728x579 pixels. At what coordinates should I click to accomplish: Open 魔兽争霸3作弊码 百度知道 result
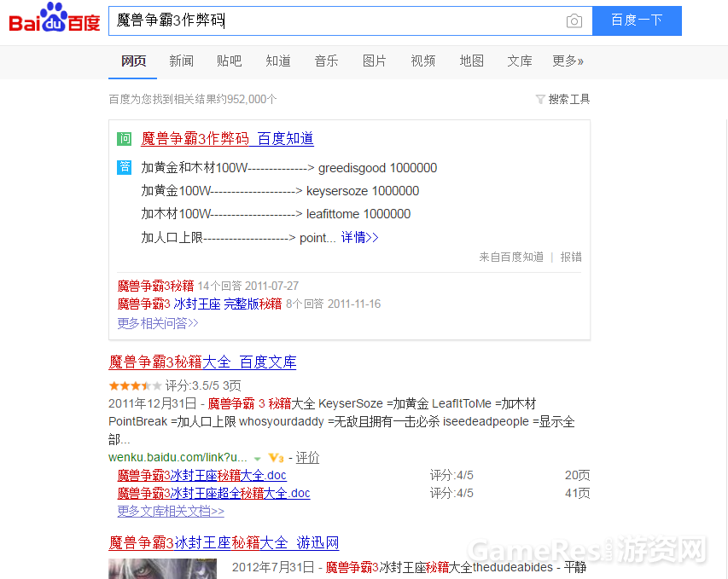228,139
